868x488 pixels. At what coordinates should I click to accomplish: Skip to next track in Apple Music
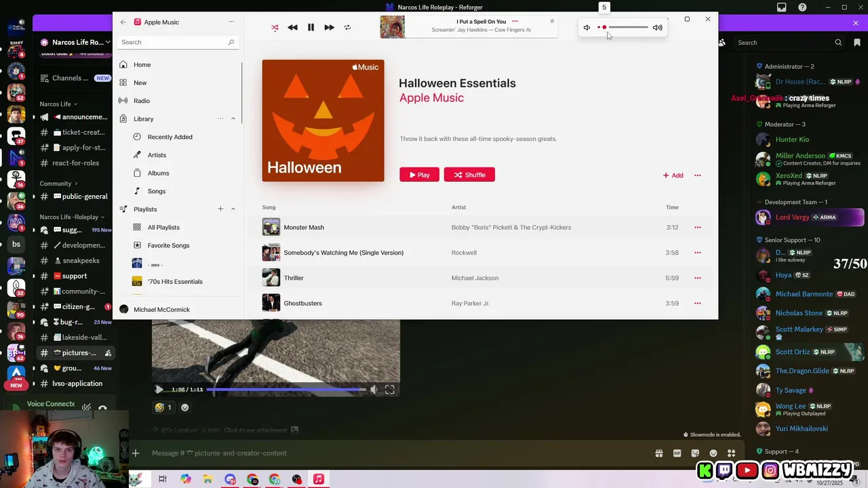[329, 28]
